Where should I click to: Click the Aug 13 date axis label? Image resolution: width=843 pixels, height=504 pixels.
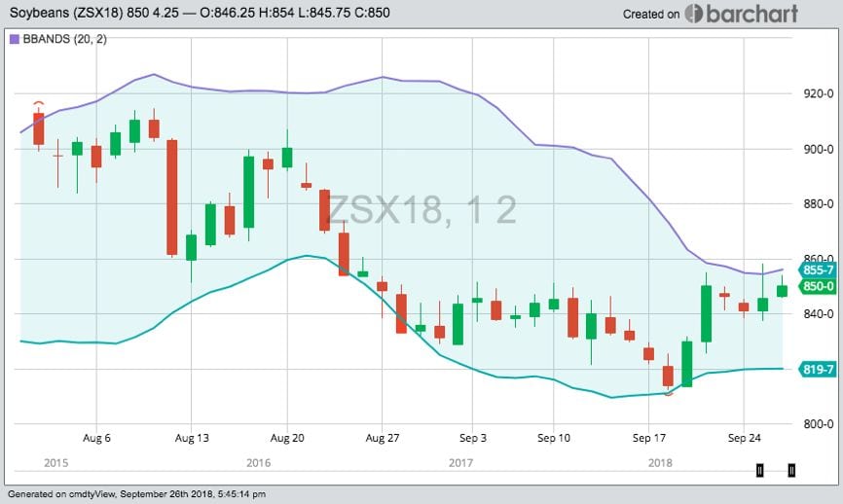(193, 438)
